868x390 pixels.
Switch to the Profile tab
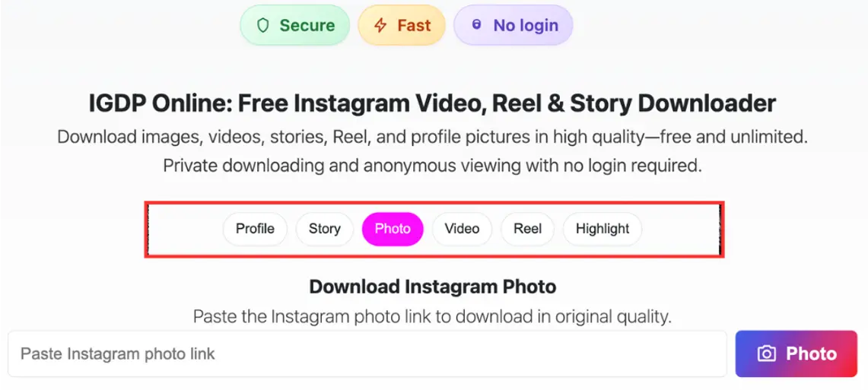click(x=255, y=229)
